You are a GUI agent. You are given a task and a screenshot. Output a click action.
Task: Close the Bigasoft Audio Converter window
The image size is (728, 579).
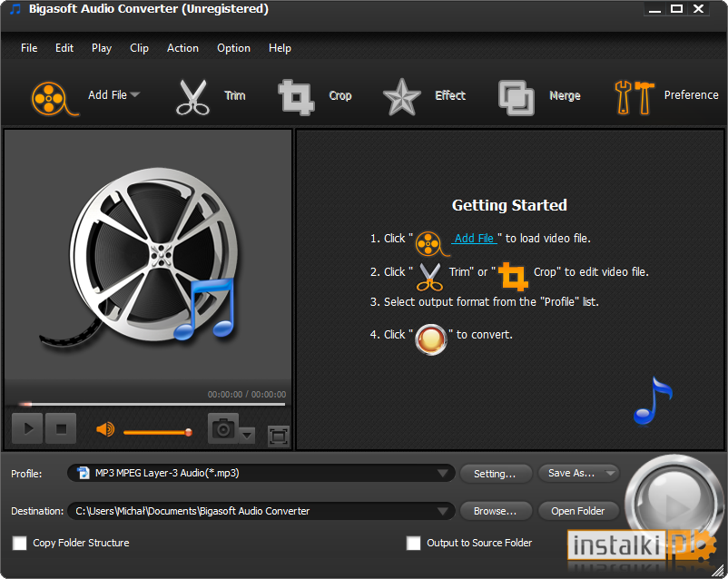(x=699, y=8)
